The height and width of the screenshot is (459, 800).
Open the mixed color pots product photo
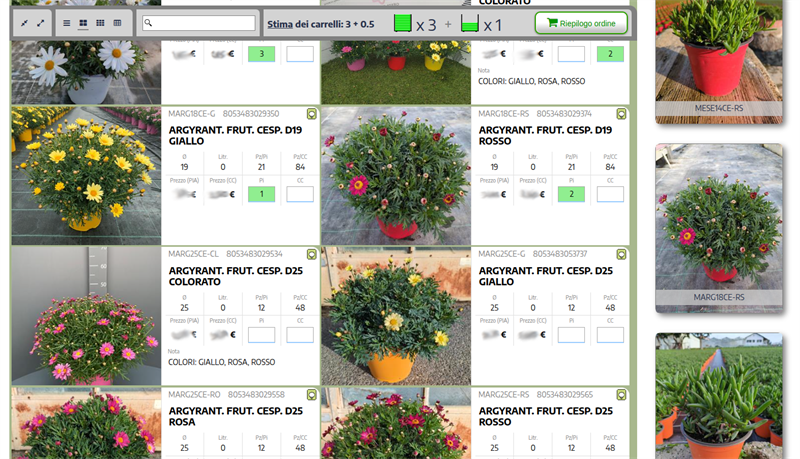[396, 72]
